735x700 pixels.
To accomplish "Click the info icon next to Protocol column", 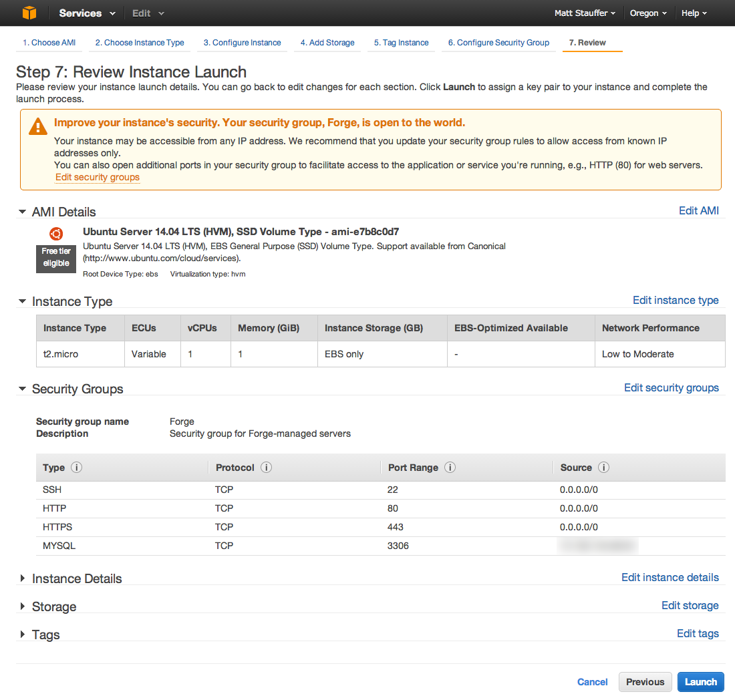I will 266,467.
